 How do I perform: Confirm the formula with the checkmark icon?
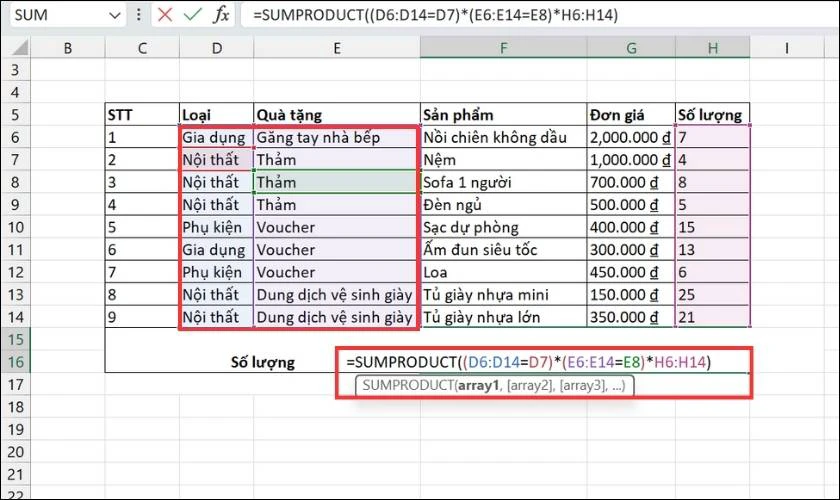[192, 14]
